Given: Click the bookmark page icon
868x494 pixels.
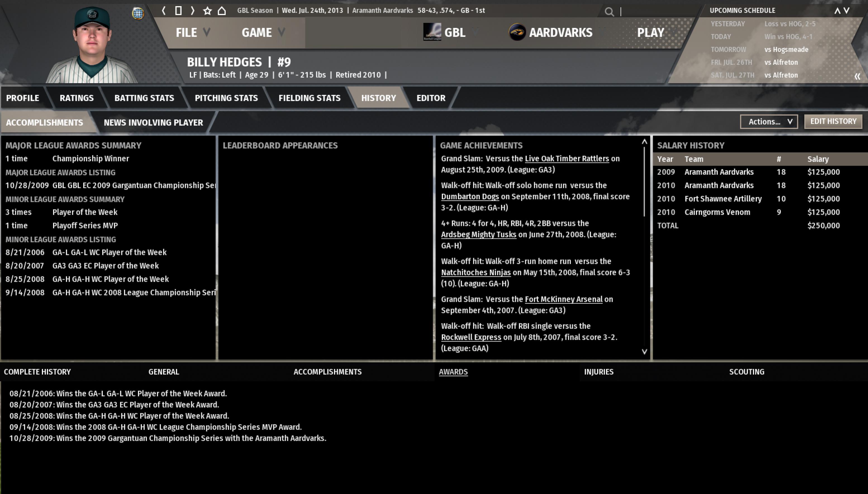Looking at the screenshot, I should click(178, 11).
